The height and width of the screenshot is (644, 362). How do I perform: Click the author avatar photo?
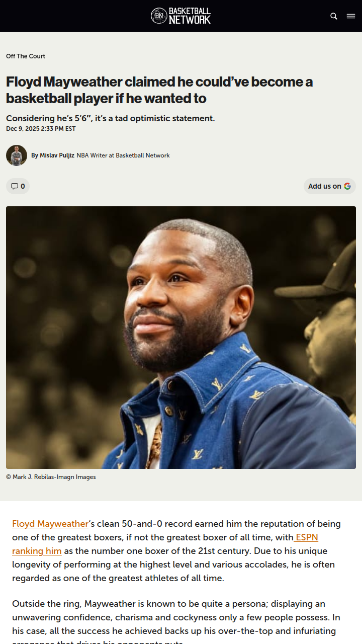click(17, 155)
